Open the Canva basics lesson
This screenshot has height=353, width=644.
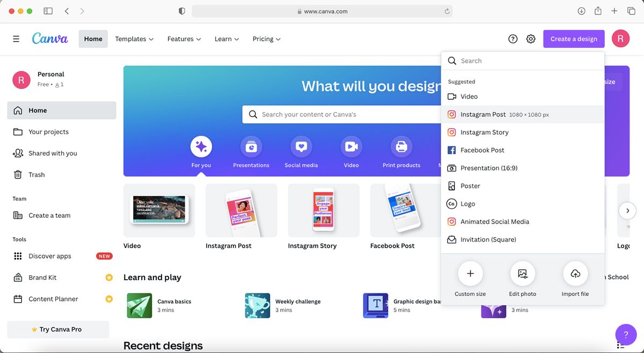click(x=159, y=305)
